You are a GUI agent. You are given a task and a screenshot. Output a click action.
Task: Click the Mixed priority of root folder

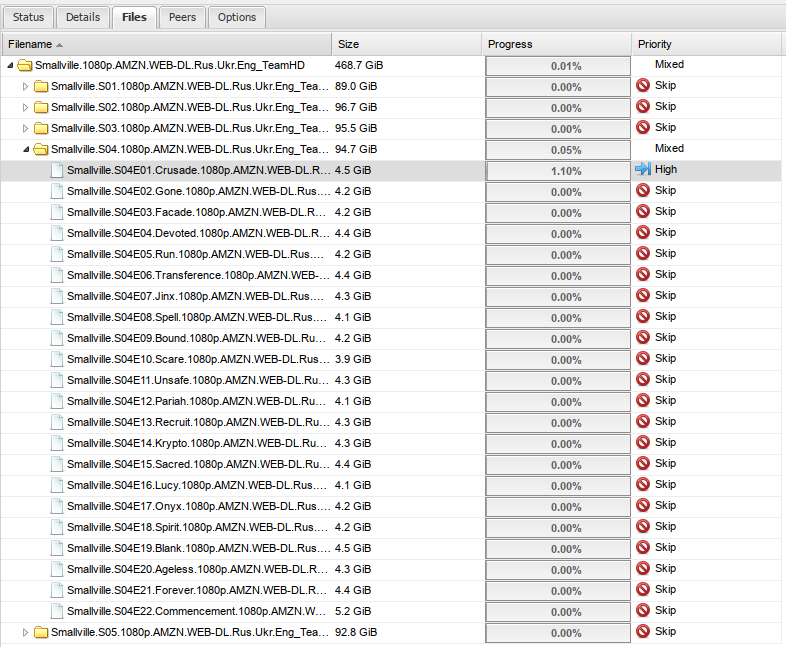pos(669,64)
